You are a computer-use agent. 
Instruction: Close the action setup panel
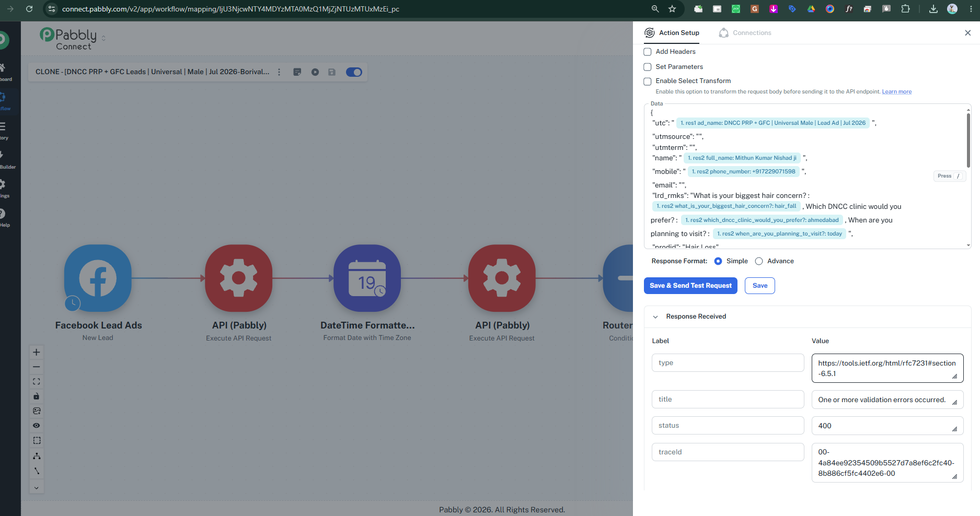pyautogui.click(x=968, y=33)
